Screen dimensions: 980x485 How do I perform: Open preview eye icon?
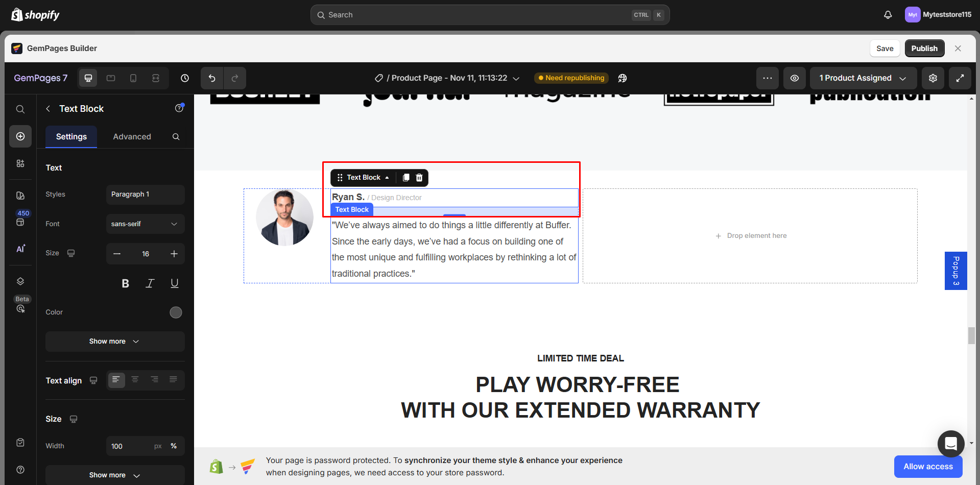click(x=794, y=78)
